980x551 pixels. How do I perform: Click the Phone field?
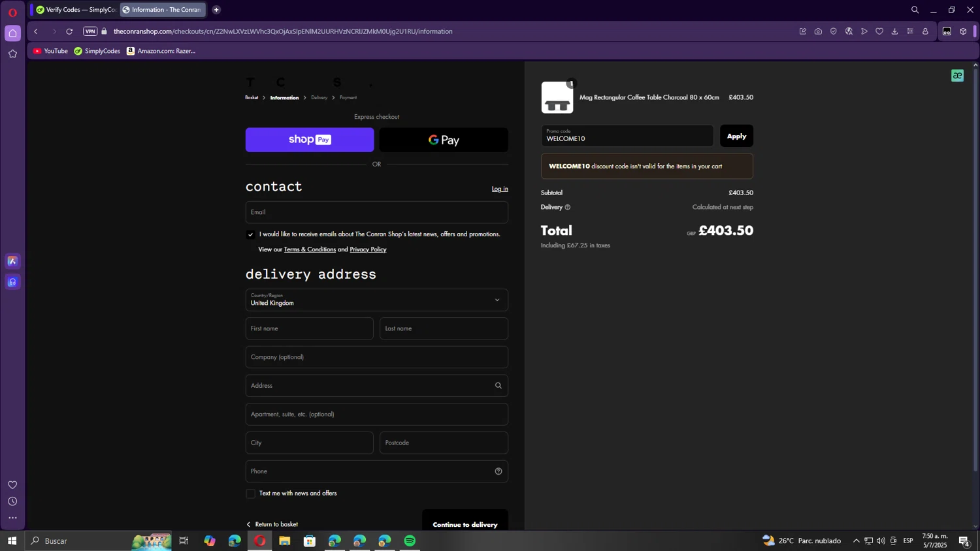pyautogui.click(x=377, y=471)
